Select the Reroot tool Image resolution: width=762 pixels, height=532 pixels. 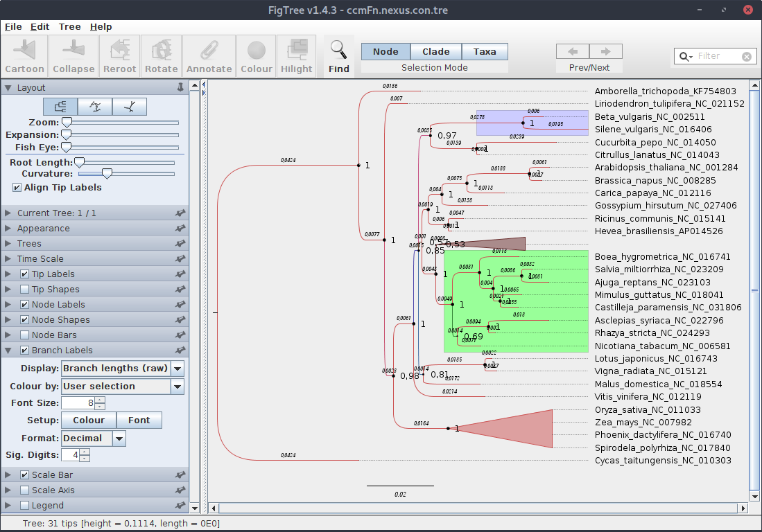[120, 55]
